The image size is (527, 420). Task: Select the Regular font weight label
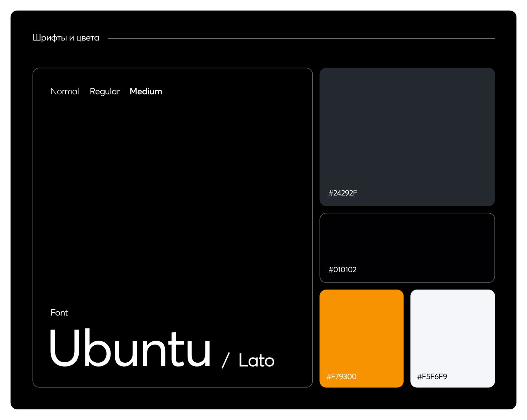pos(105,92)
